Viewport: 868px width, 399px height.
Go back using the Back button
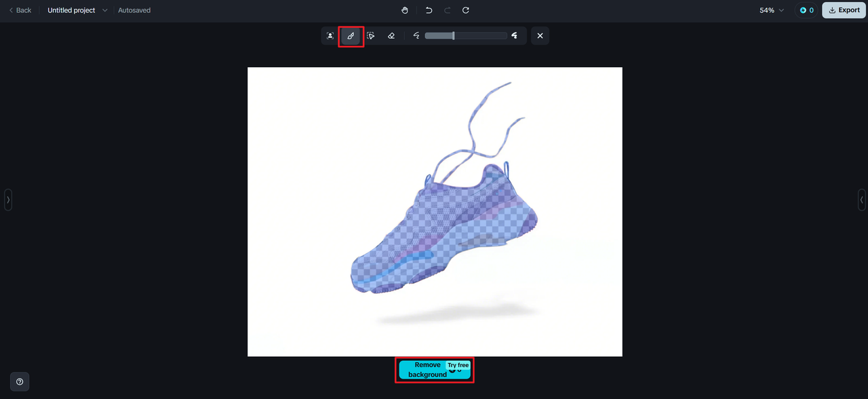coord(20,10)
